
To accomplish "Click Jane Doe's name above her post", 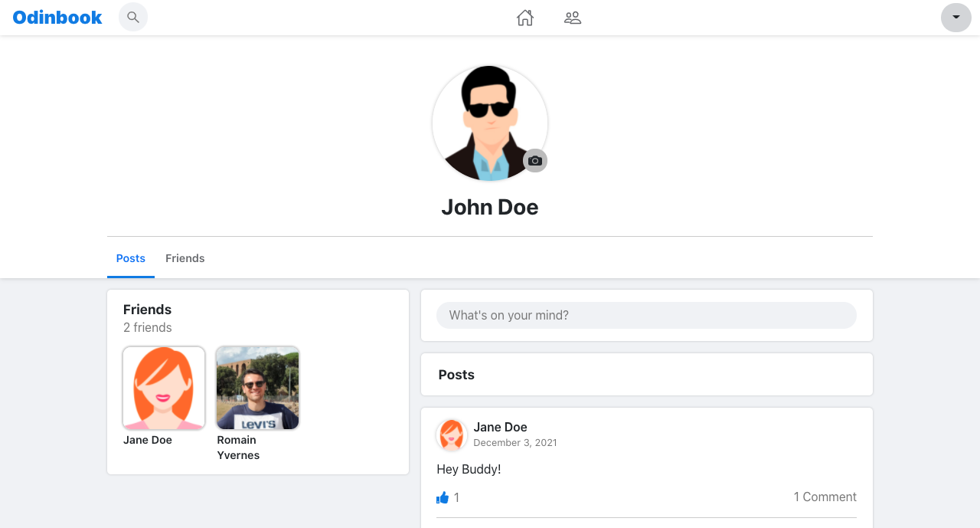I will point(500,427).
